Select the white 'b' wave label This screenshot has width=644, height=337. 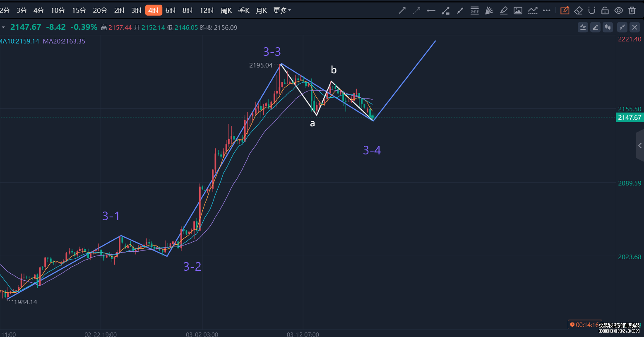point(334,70)
